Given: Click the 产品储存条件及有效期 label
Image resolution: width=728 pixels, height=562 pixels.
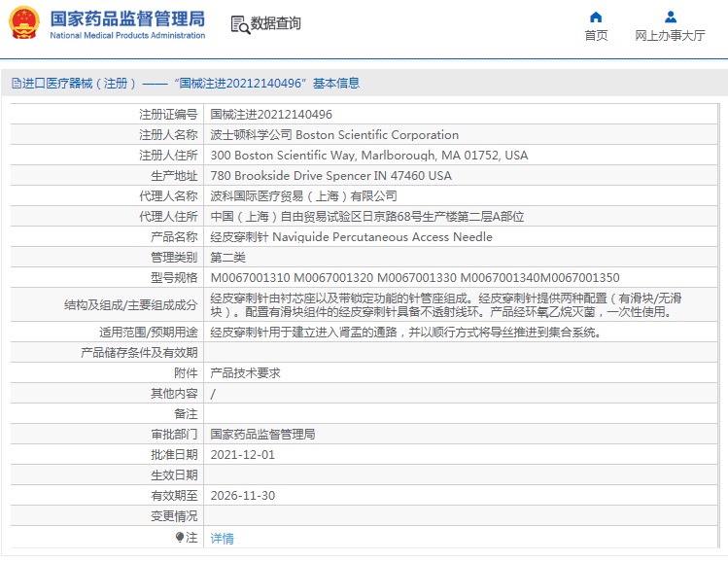Looking at the screenshot, I should point(139,353).
